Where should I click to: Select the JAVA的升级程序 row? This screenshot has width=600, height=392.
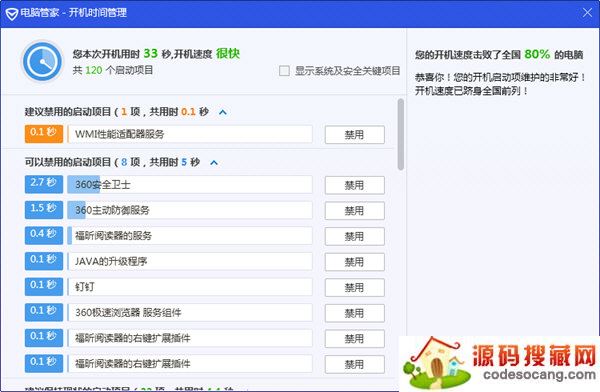(x=190, y=261)
